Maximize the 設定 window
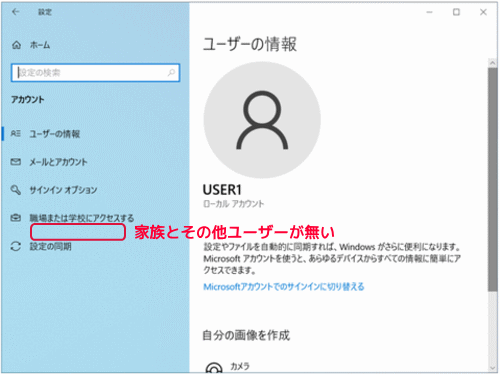Image resolution: width=500 pixels, height=374 pixels. pos(456,12)
